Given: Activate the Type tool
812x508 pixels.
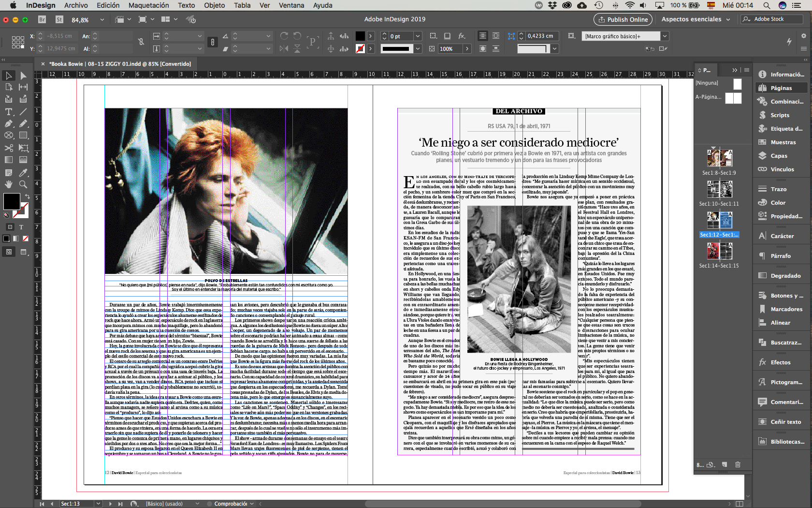Looking at the screenshot, I should pyautogui.click(x=9, y=112).
